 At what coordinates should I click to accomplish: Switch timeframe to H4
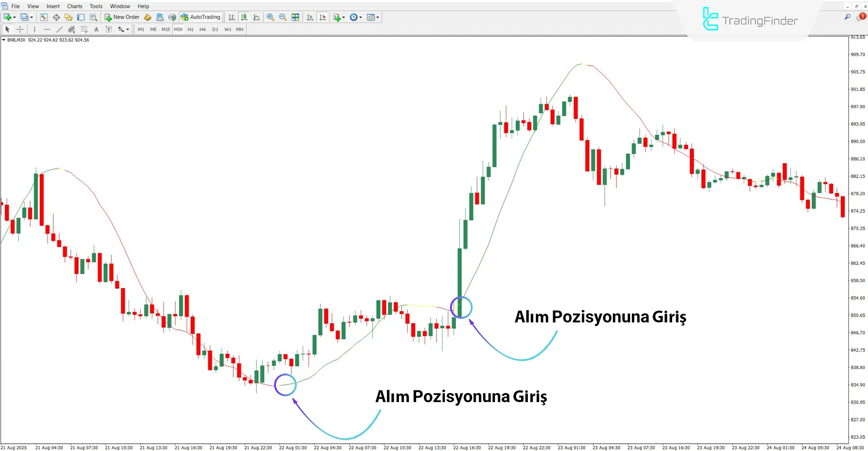pyautogui.click(x=202, y=29)
